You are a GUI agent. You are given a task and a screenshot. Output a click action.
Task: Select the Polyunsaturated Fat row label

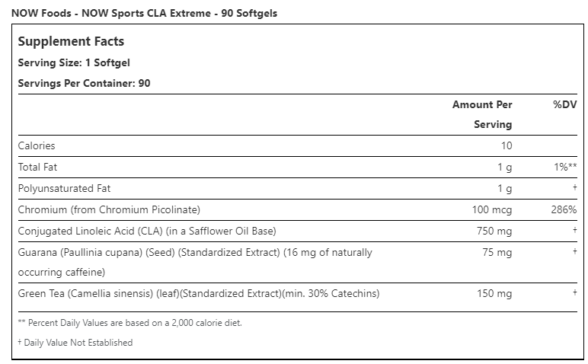64,188
